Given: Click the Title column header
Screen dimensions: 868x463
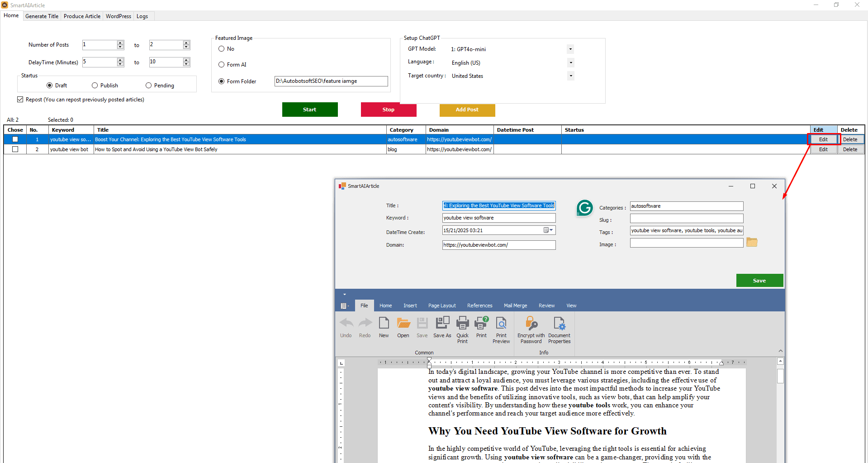Looking at the screenshot, I should (x=240, y=130).
